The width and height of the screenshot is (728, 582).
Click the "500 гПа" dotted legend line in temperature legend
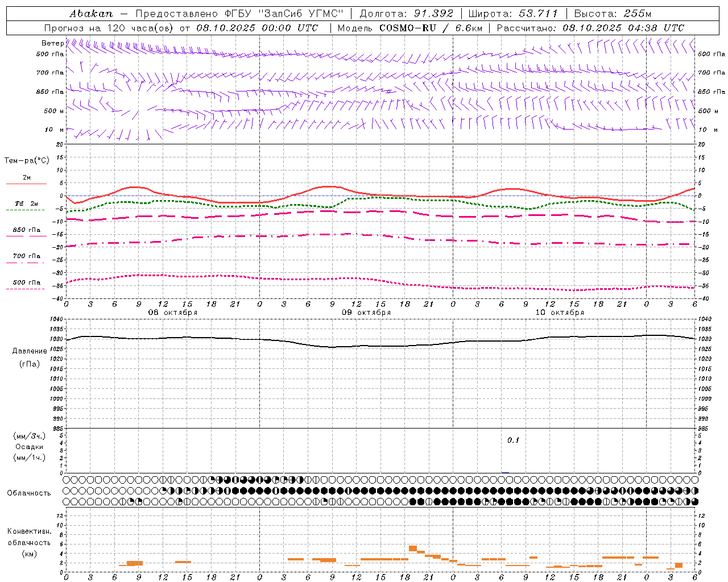tap(26, 289)
